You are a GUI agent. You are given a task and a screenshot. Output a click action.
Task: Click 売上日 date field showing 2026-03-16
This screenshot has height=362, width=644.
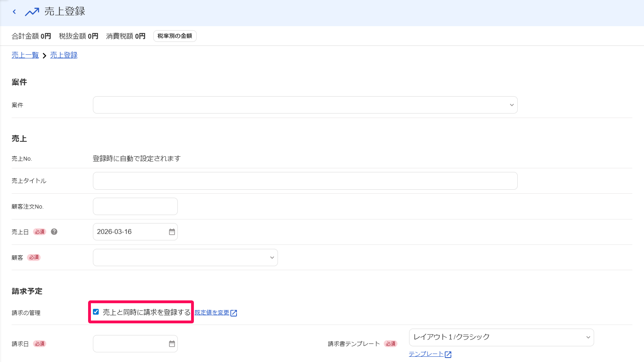(135, 232)
